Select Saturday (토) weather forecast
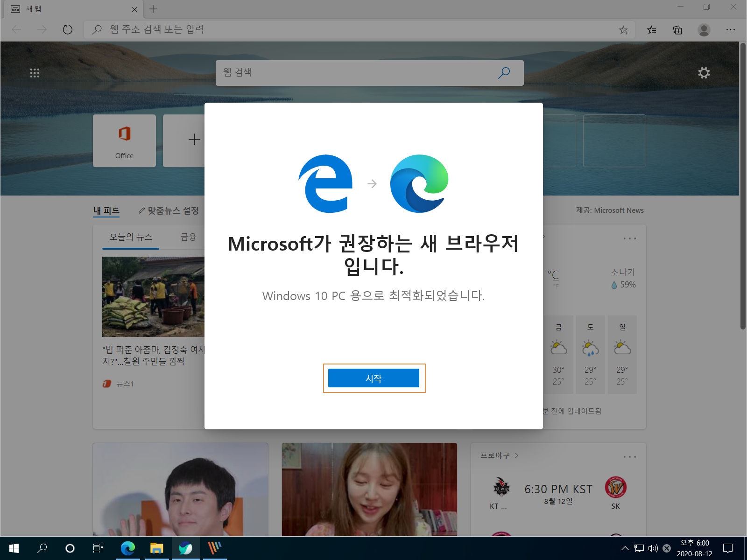This screenshot has width=747, height=560. pyautogui.click(x=590, y=355)
